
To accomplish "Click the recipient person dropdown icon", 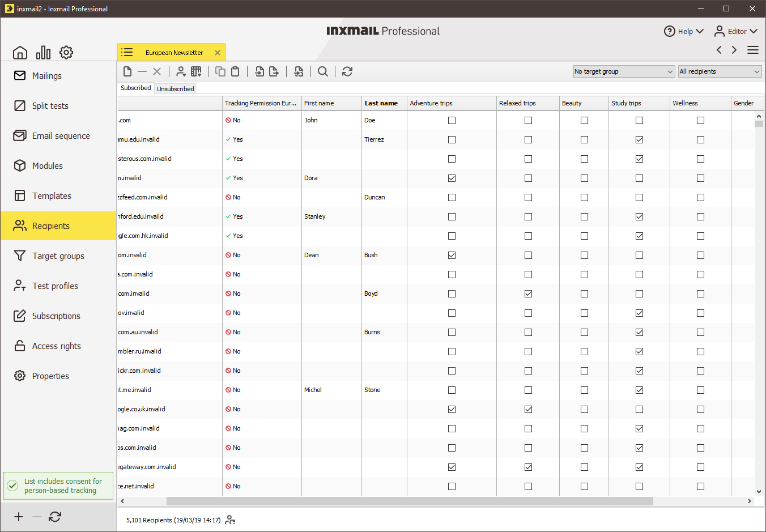I will (x=181, y=71).
